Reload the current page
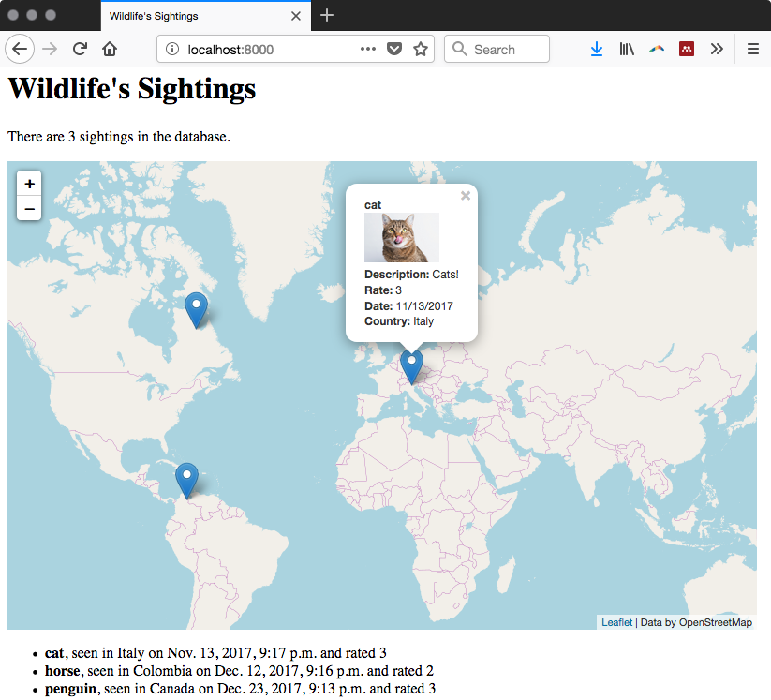The height and width of the screenshot is (700, 771). pyautogui.click(x=80, y=49)
